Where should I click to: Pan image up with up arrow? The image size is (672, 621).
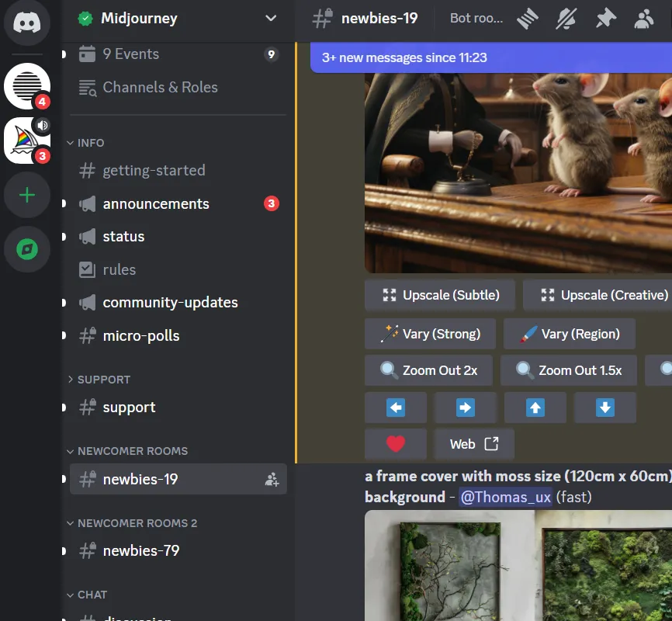(535, 408)
